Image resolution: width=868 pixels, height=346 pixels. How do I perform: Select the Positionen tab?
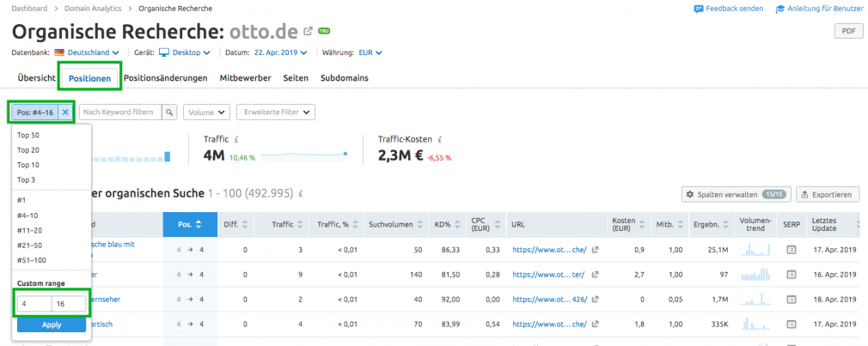[89, 78]
